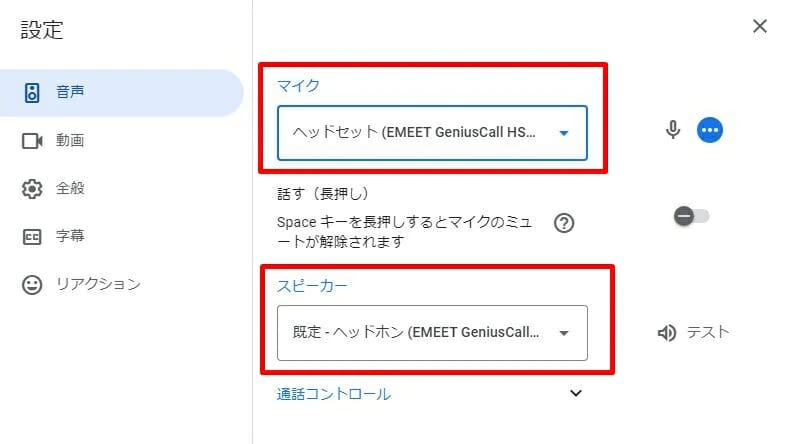Image resolution: width=792 pixels, height=444 pixels.
Task: Click the テスト speaker test button
Action: click(694, 333)
